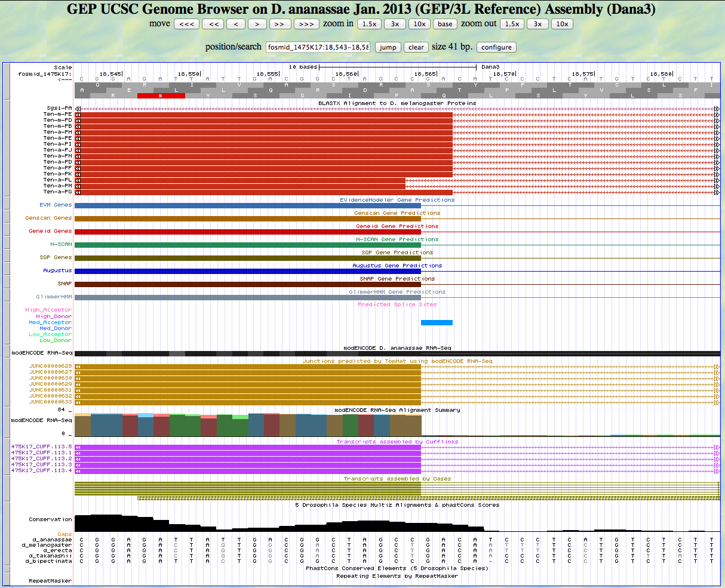Viewport: 725px width, 588px height.
Task: Open SGP Genes track label
Action: 56,257
